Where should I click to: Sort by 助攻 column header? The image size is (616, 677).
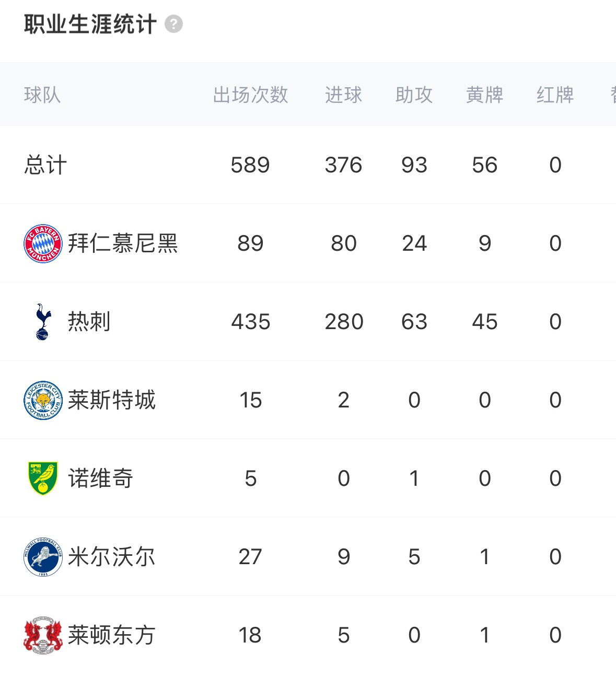click(x=414, y=95)
